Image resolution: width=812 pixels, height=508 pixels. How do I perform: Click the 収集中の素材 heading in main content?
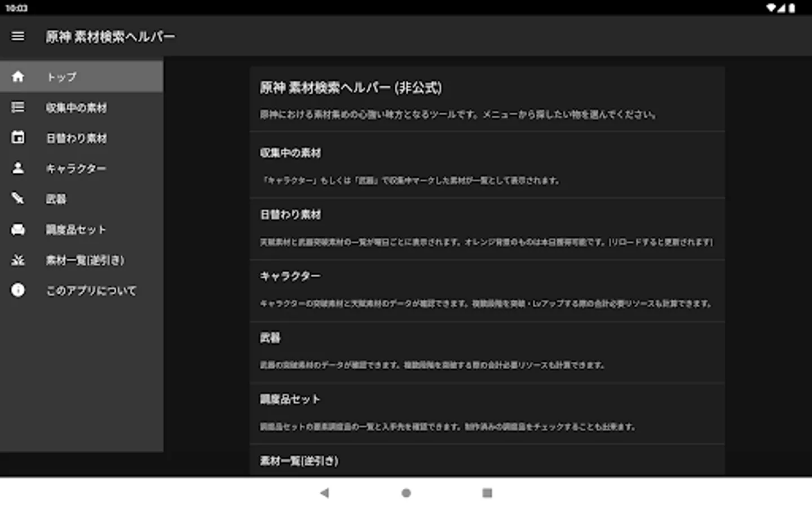[290, 153]
